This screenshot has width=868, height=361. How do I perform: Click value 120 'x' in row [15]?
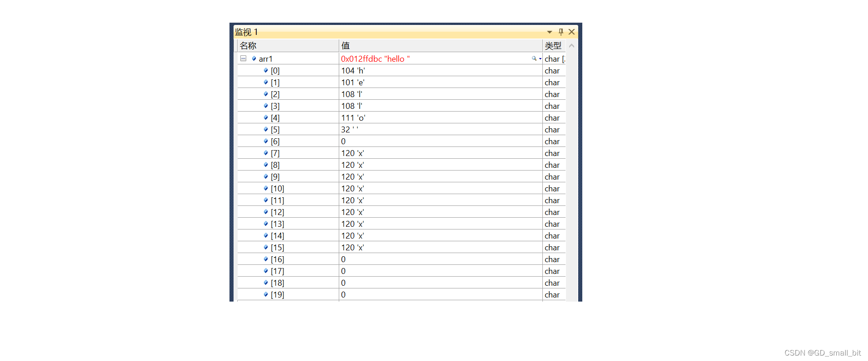pos(353,248)
